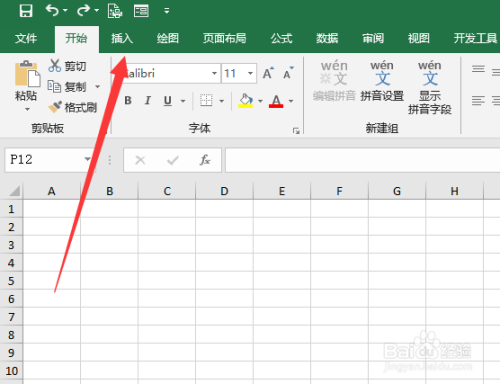Select column F header
The height and width of the screenshot is (384, 500).
[x=339, y=191]
